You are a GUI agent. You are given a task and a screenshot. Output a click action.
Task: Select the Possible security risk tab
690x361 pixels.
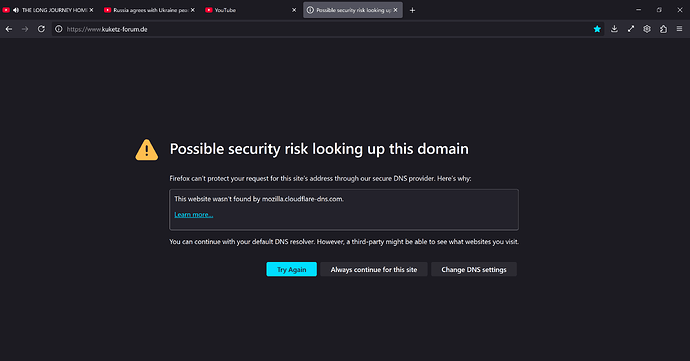click(352, 10)
